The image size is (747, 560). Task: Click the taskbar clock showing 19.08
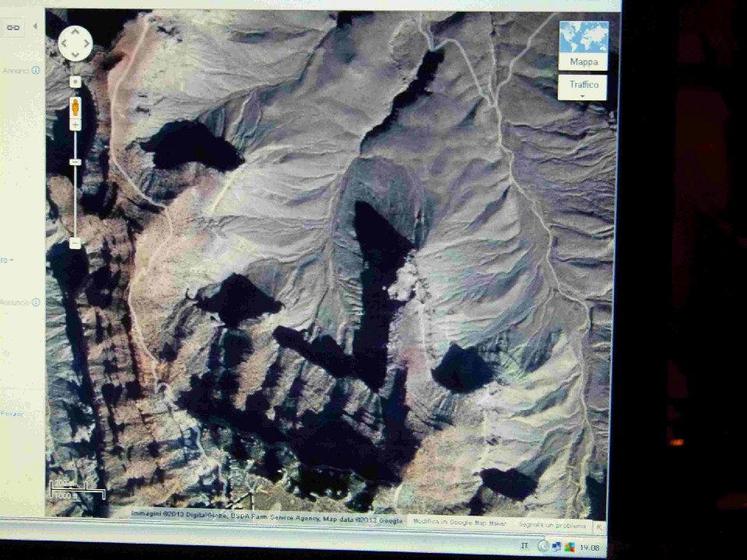coord(590,548)
